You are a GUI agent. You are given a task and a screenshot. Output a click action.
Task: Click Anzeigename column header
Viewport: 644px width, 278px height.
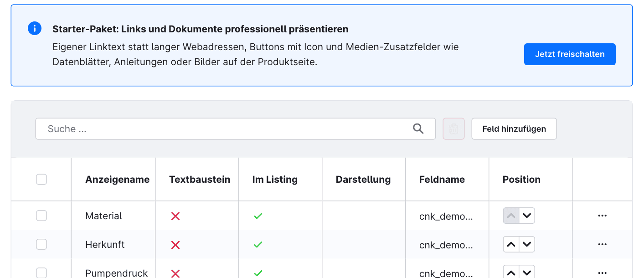coord(118,180)
